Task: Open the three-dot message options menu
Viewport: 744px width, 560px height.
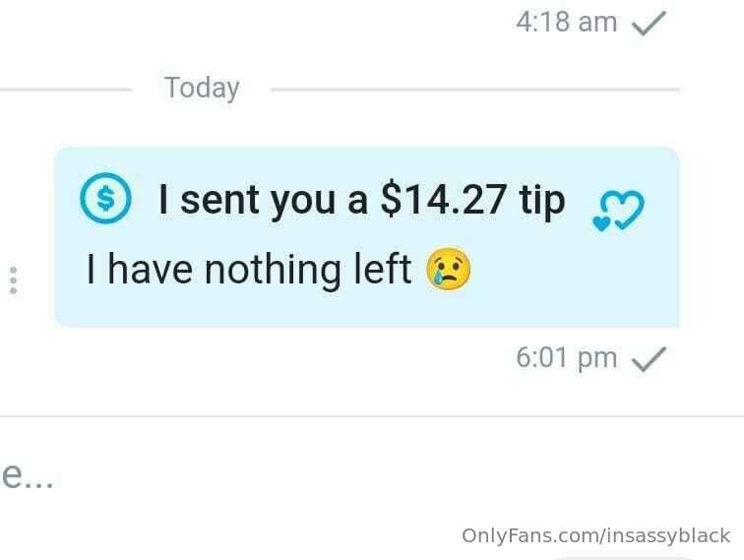Action: (14, 280)
